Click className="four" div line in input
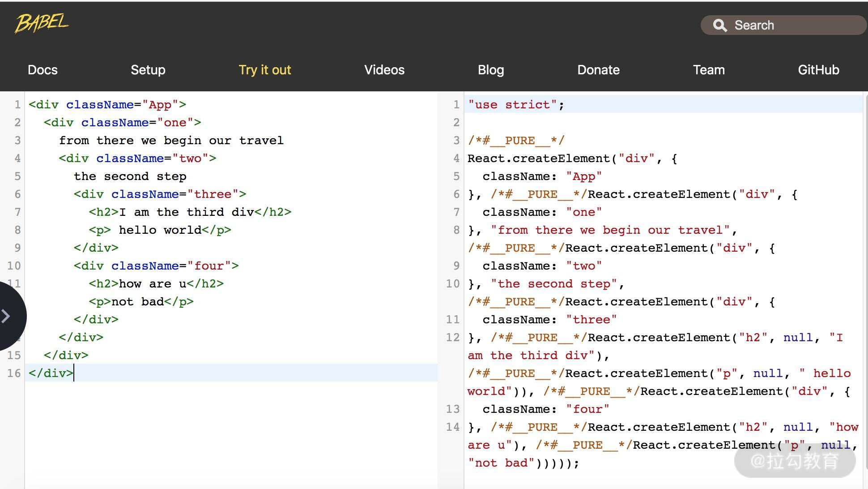The image size is (868, 489). click(156, 266)
